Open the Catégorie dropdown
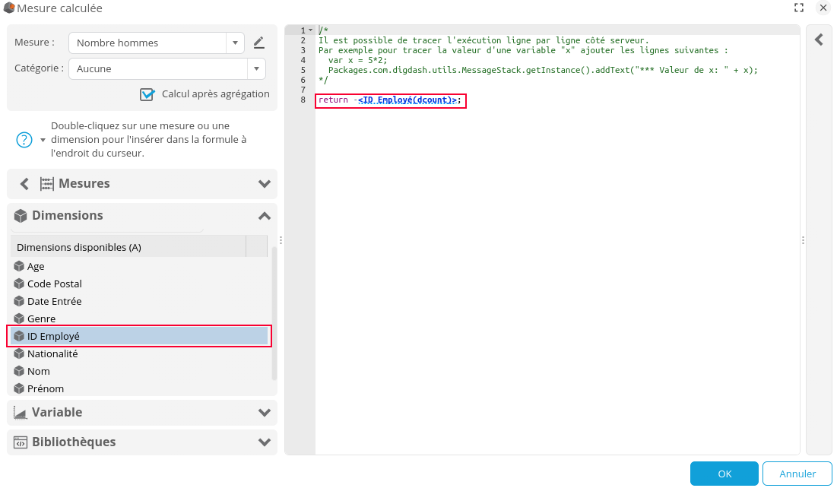The image size is (837, 488). click(256, 69)
